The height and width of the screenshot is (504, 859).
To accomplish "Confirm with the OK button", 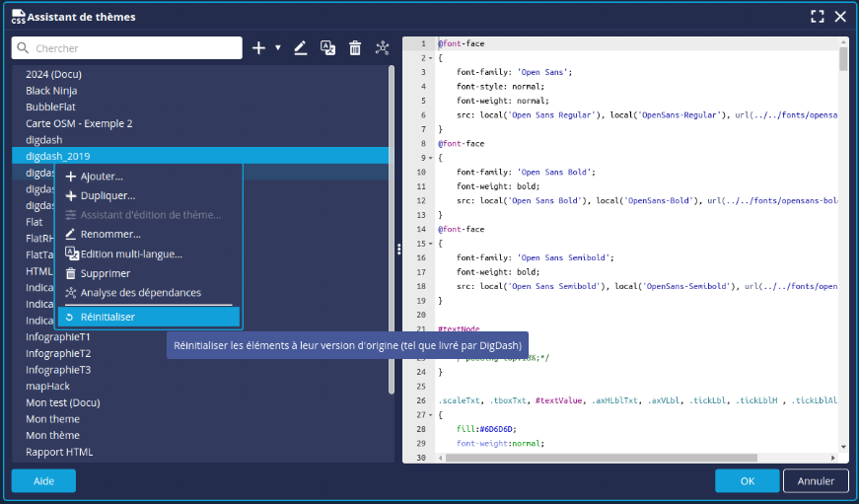I will tap(747, 480).
